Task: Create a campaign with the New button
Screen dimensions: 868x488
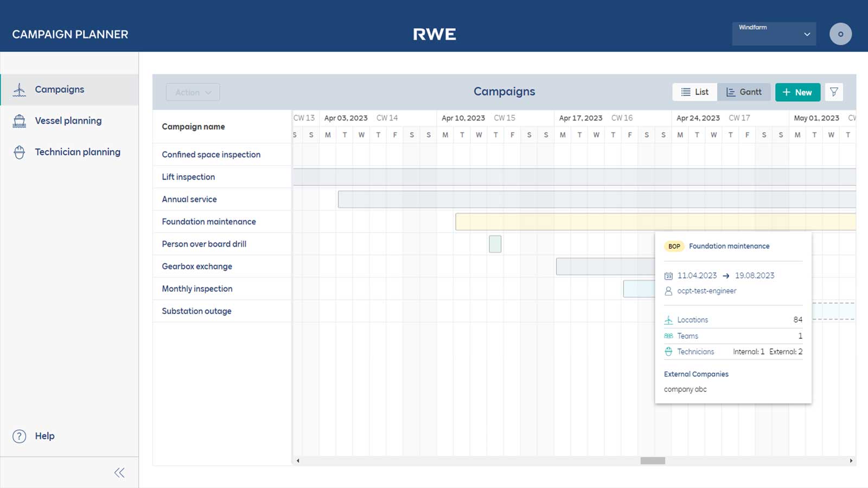Action: point(797,92)
